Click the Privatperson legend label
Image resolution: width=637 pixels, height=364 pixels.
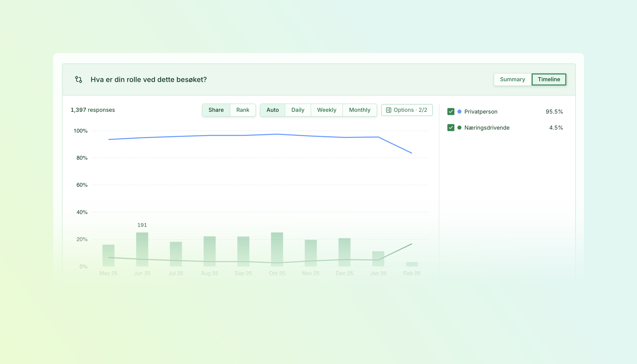[x=481, y=112]
